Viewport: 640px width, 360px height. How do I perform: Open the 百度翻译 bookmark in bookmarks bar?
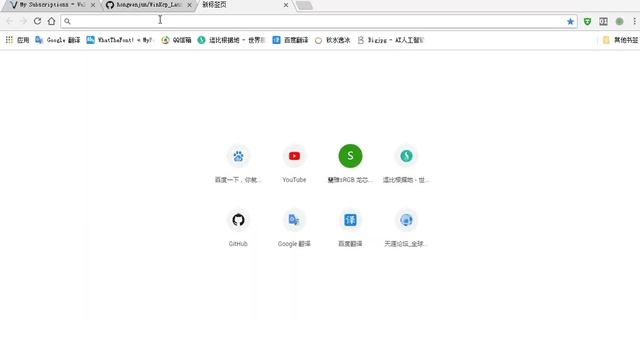pos(291,40)
